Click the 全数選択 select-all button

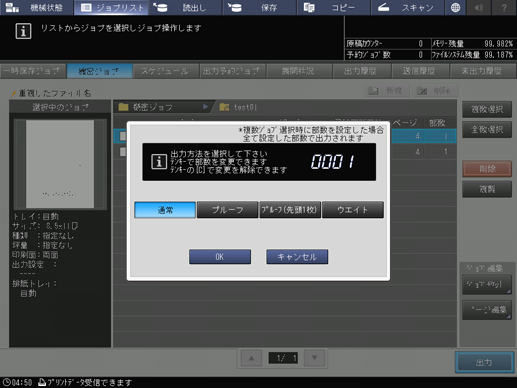(x=487, y=129)
